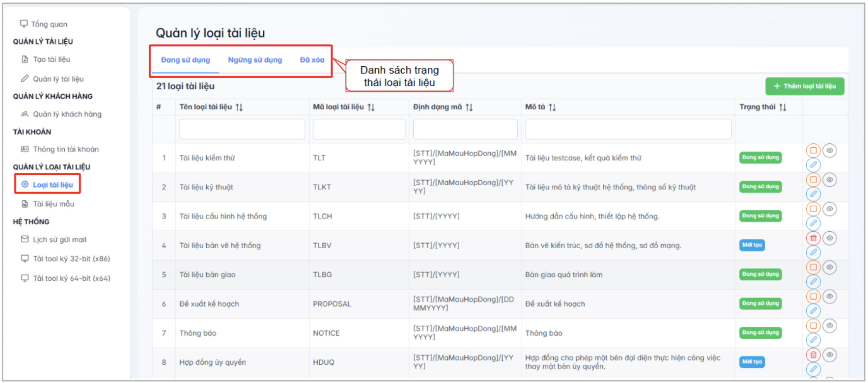Image resolution: width=868 pixels, height=383 pixels.
Task: Click the red delete icon for Tài liệu bản vẽ hệ thống
Action: 813,238
